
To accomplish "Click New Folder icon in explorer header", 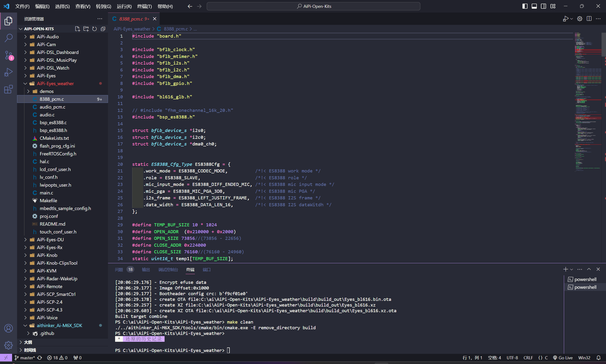I will click(86, 29).
